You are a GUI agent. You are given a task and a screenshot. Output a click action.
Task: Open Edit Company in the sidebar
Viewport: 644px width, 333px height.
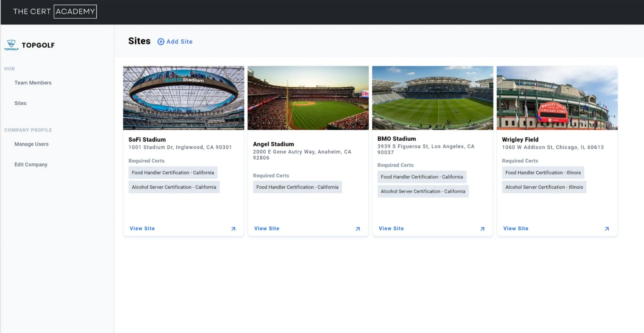[x=31, y=164]
